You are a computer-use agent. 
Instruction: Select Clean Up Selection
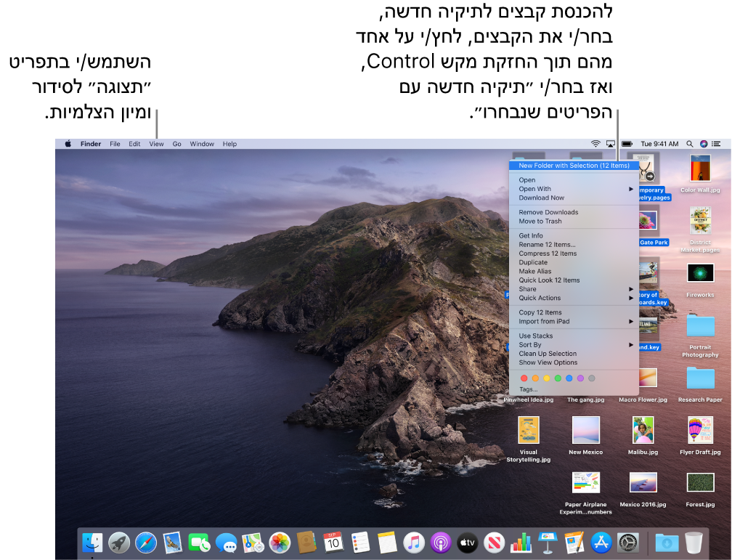(x=574, y=354)
